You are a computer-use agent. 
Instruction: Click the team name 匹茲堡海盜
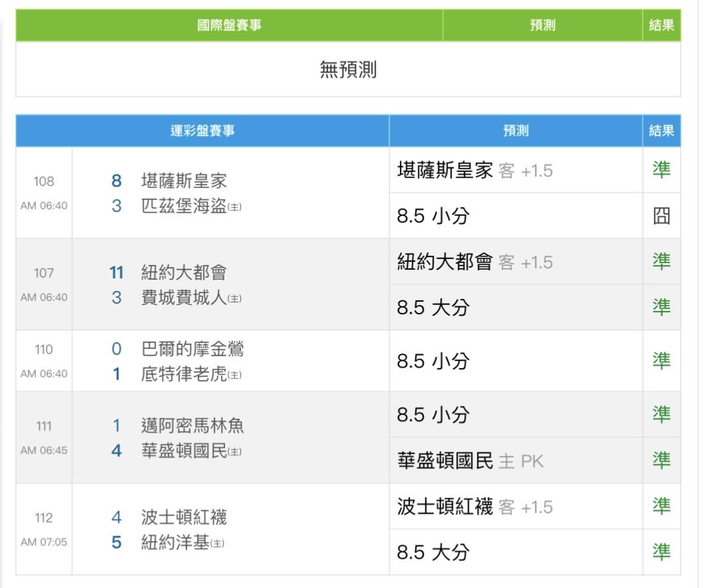[x=183, y=206]
